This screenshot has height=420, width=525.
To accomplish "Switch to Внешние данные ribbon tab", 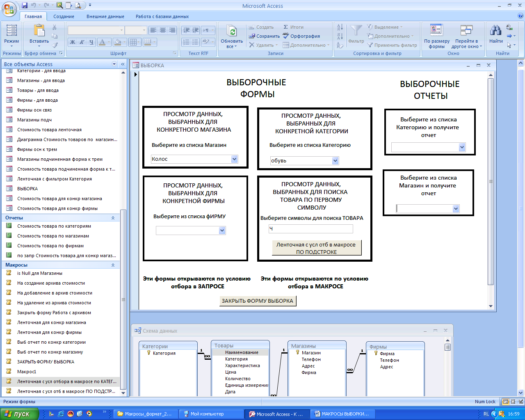I will (x=105, y=16).
